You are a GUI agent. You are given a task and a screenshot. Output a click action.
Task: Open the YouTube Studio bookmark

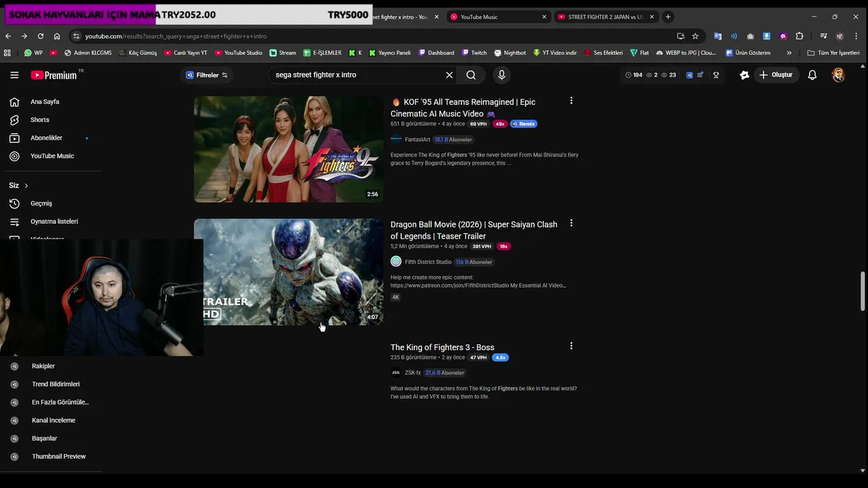coord(238,53)
